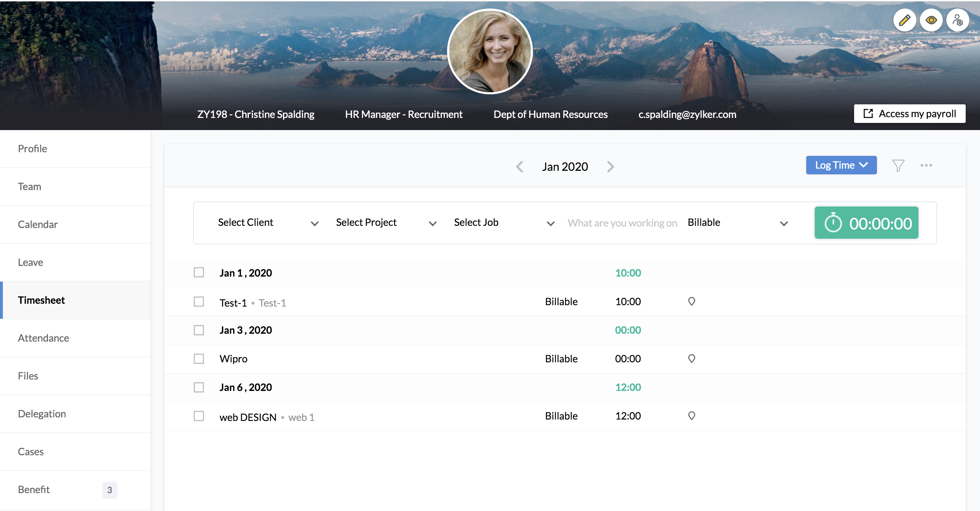Viewport: 980px width, 511px height.
Task: Tick the Wipro entry checkbox
Action: click(x=199, y=358)
